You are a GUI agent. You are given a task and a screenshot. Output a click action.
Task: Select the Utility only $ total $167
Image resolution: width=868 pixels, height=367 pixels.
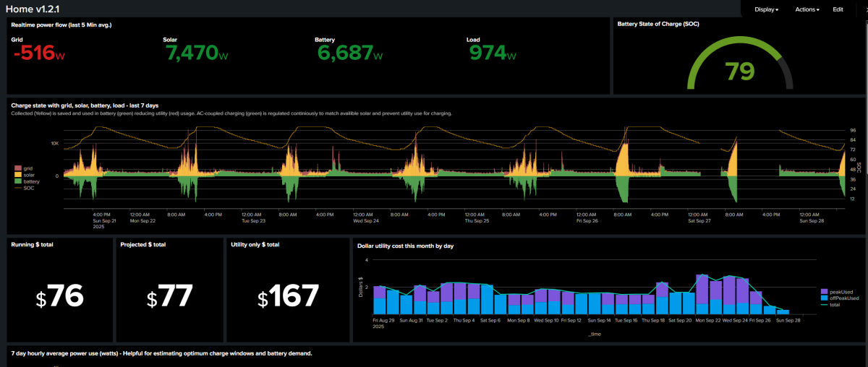tap(289, 296)
